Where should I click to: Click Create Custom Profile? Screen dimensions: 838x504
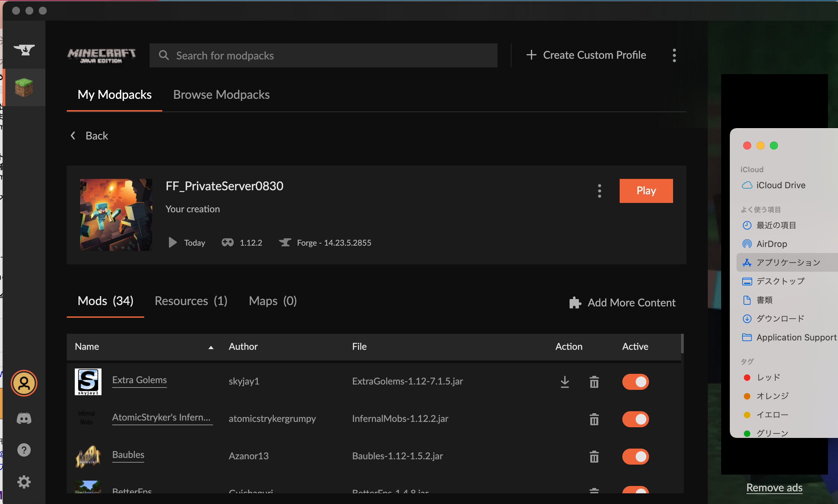586,55
